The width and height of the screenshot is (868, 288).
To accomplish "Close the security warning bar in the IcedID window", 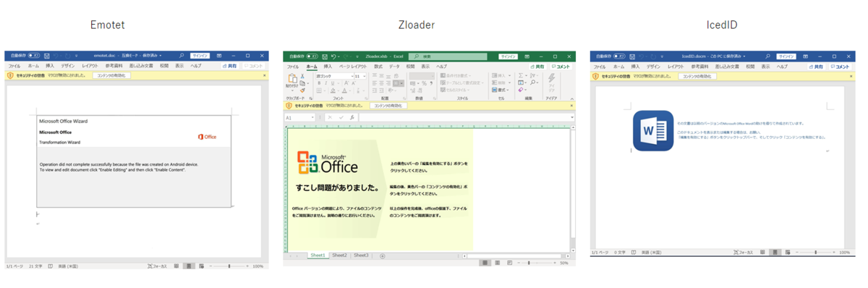I will (x=851, y=76).
